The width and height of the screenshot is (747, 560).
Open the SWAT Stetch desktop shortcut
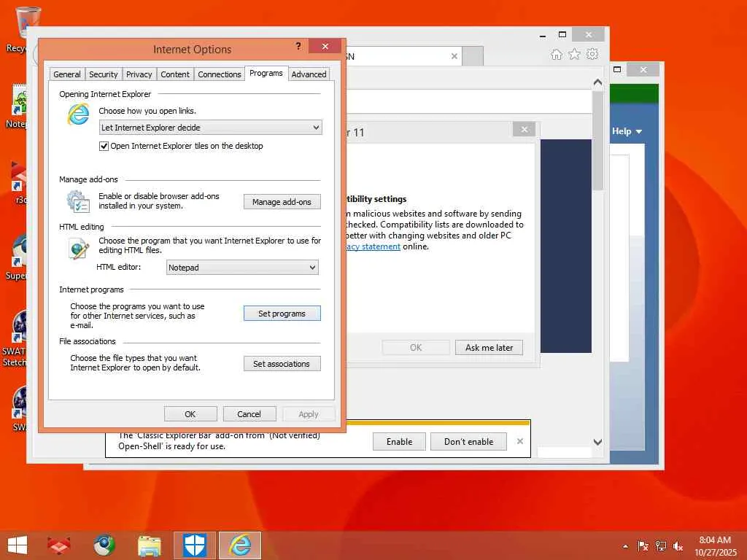pos(16,338)
